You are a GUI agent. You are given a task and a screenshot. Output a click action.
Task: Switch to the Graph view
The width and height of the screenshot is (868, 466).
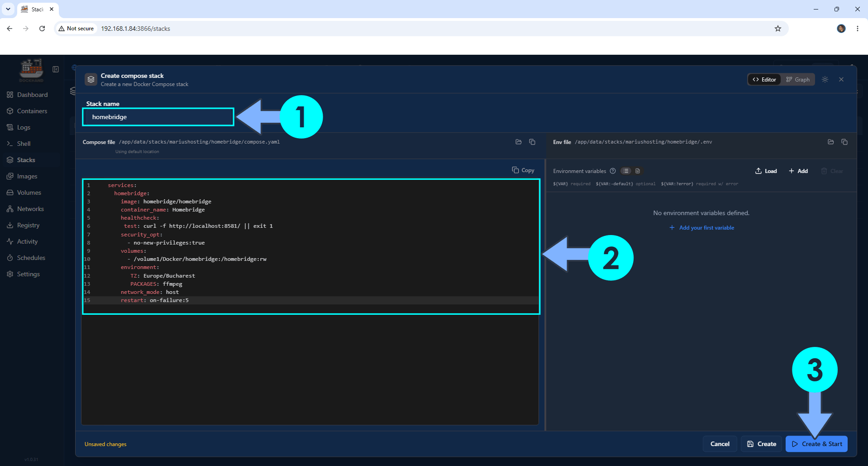click(798, 80)
